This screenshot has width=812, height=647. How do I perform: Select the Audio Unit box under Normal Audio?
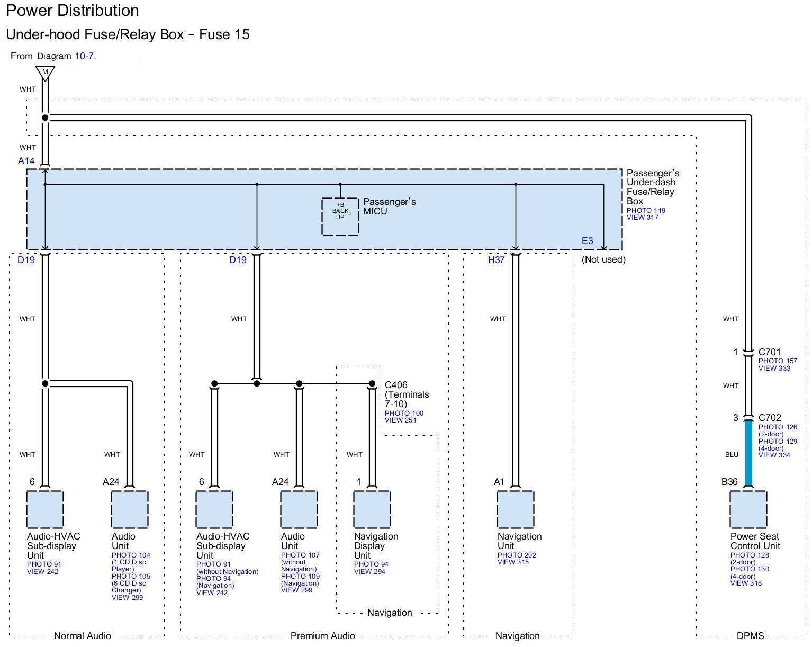pos(129,509)
